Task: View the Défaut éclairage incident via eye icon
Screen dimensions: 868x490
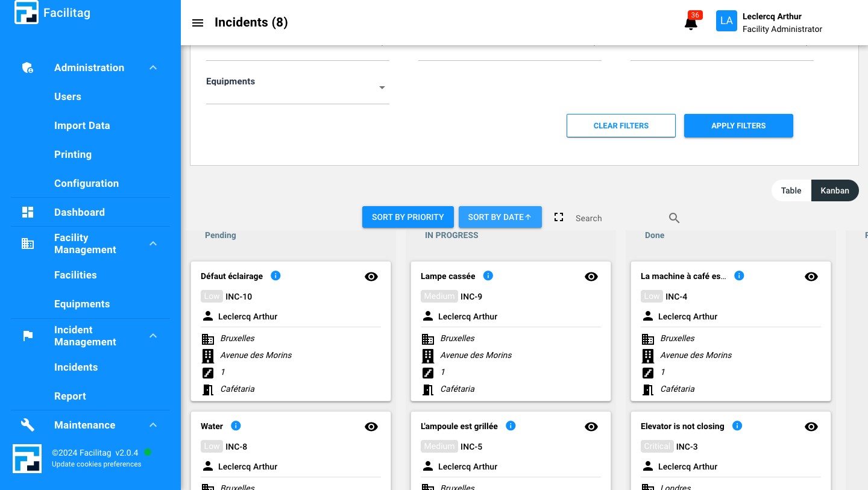Action: [x=371, y=277]
